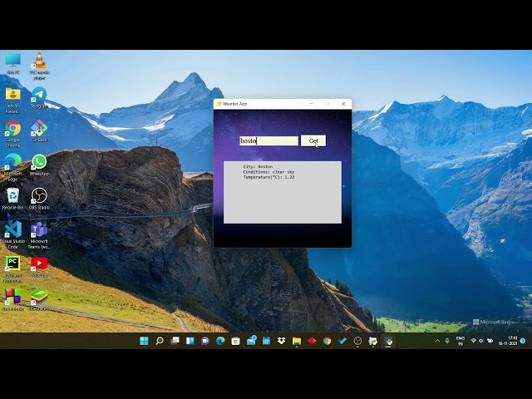This screenshot has width=532, height=399.
Task: Open Microsoft Store from taskbar
Action: [x=235, y=341]
